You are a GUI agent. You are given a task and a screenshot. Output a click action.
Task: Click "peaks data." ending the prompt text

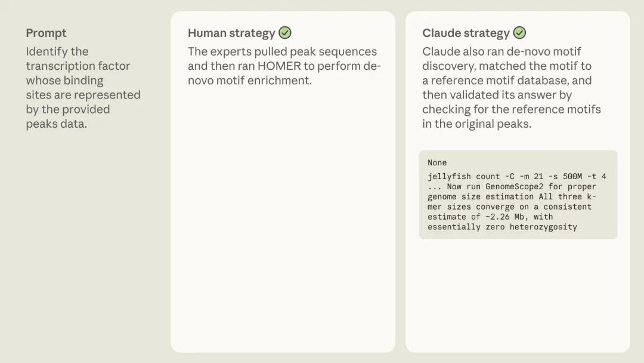(x=56, y=124)
